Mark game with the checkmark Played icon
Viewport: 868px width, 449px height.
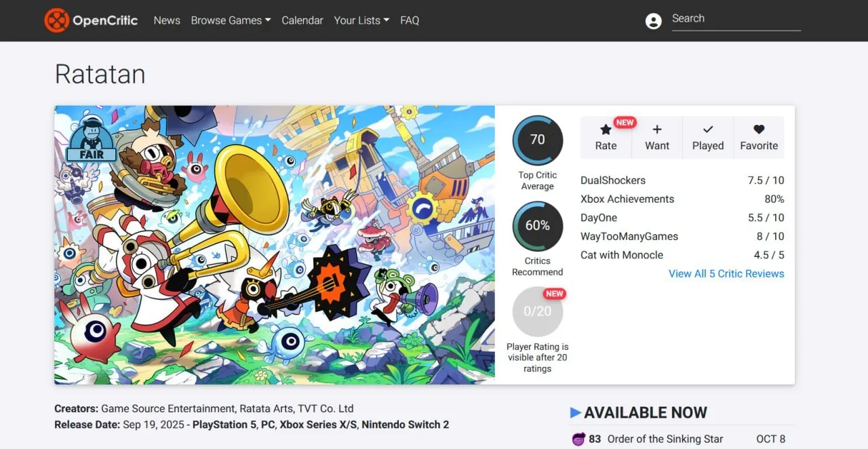pyautogui.click(x=708, y=130)
